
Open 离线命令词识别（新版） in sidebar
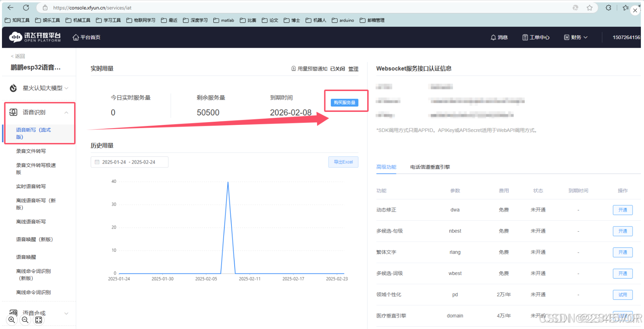34,275
